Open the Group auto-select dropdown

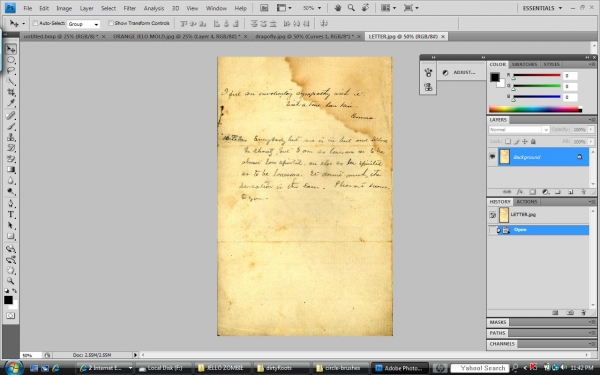83,24
